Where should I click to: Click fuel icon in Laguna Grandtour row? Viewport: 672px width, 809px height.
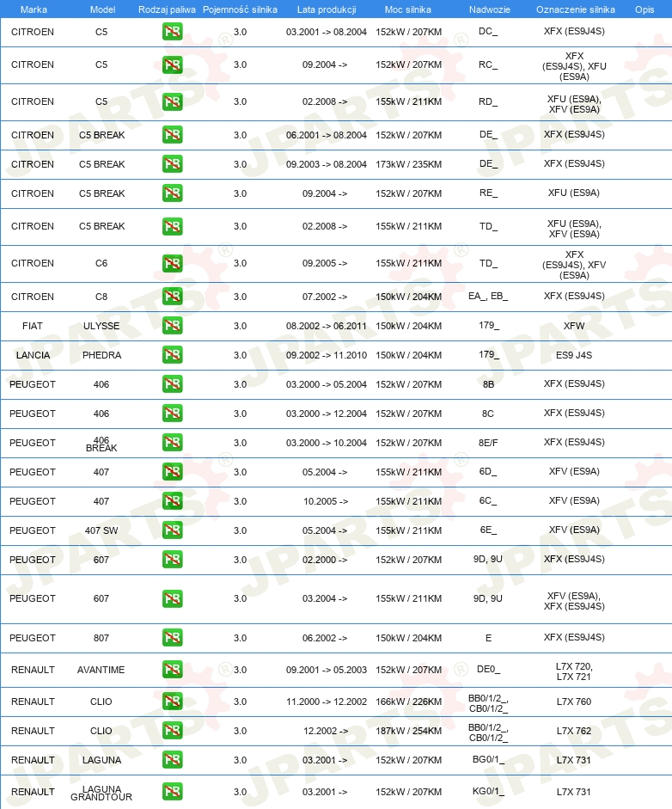pyautogui.click(x=172, y=792)
